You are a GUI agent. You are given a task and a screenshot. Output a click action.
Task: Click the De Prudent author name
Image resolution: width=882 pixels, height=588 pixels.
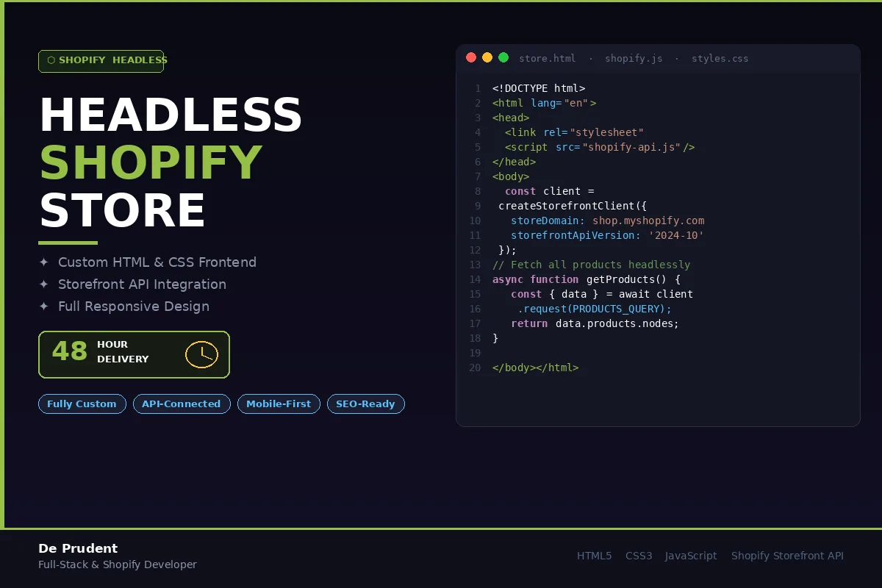pyautogui.click(x=78, y=548)
